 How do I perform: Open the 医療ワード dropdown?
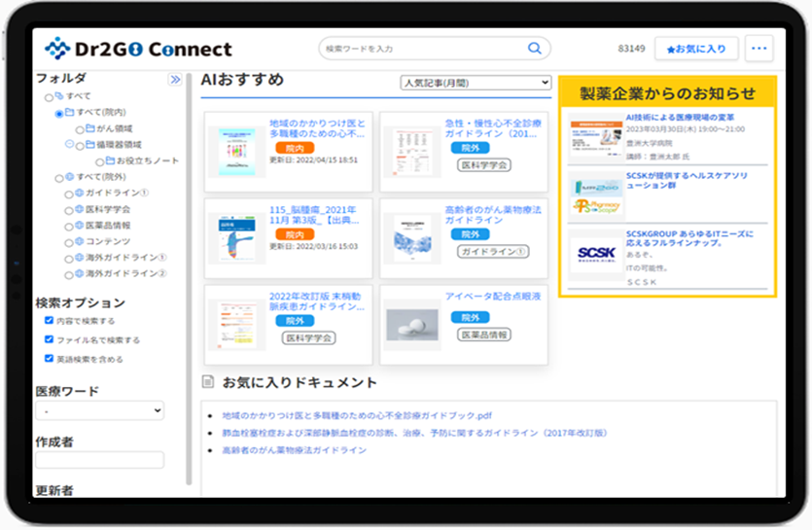coord(99,411)
